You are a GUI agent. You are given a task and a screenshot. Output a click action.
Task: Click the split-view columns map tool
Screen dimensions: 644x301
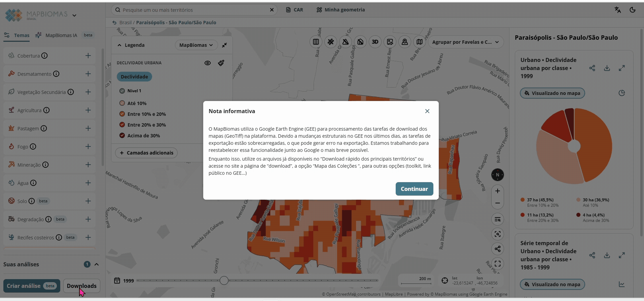[x=316, y=42]
